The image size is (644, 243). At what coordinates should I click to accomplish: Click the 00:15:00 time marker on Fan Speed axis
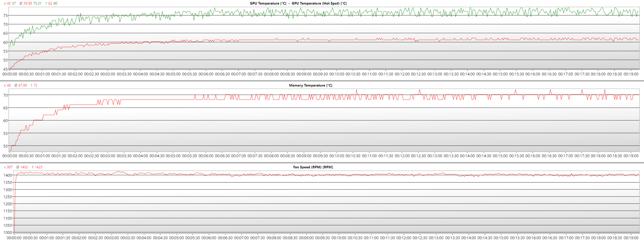click(501, 238)
